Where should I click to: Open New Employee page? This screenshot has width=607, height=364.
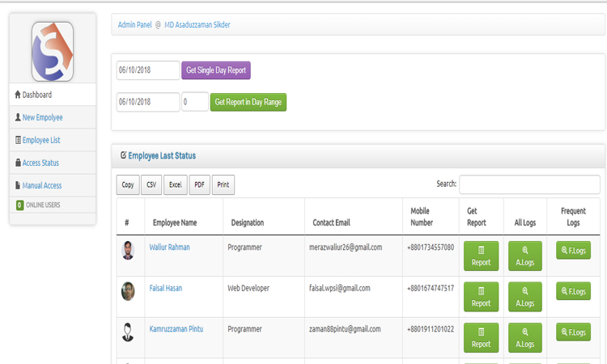43,117
